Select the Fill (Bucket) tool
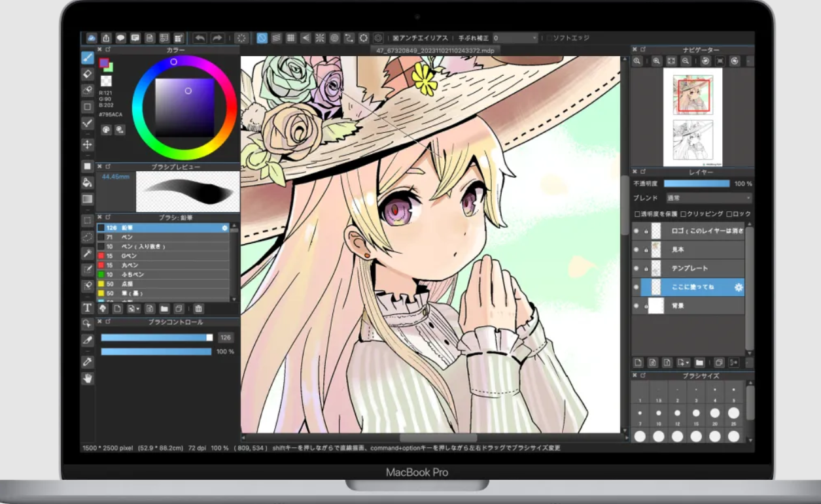This screenshot has height=504, width=821. [87, 183]
